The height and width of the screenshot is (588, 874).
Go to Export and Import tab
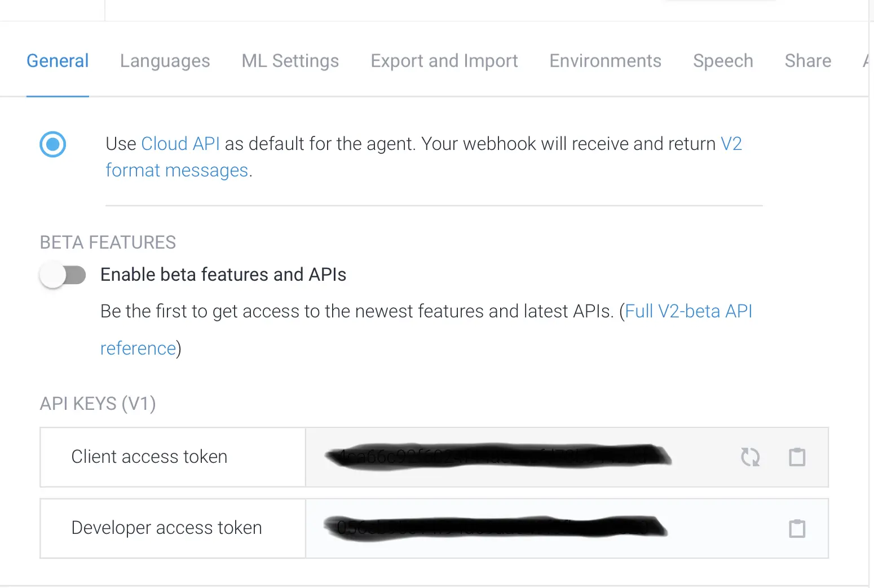[444, 61]
